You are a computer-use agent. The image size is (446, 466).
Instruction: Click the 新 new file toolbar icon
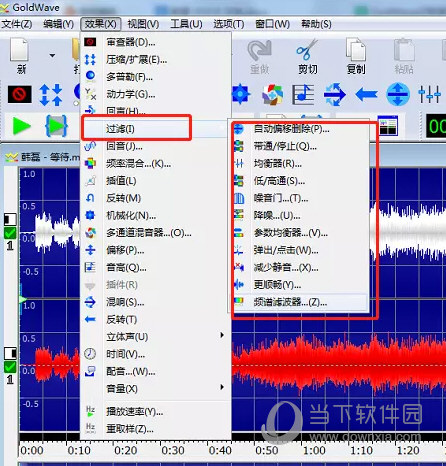pyautogui.click(x=20, y=56)
